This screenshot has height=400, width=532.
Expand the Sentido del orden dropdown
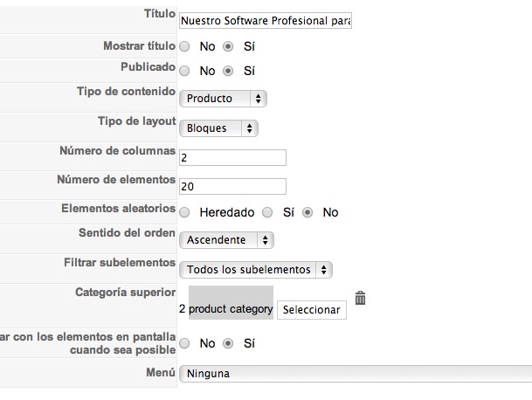[x=226, y=239]
